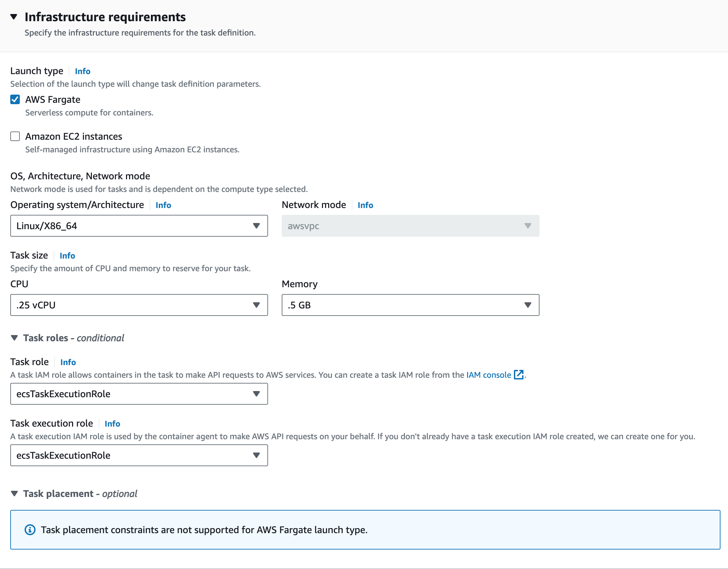Open the .5 GB Memory dropdown
This screenshot has width=728, height=569.
click(x=410, y=305)
